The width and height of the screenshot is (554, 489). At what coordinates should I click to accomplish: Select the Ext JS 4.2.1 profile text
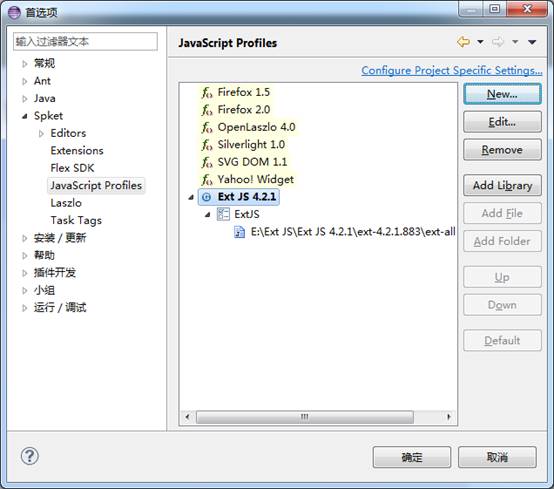point(247,197)
